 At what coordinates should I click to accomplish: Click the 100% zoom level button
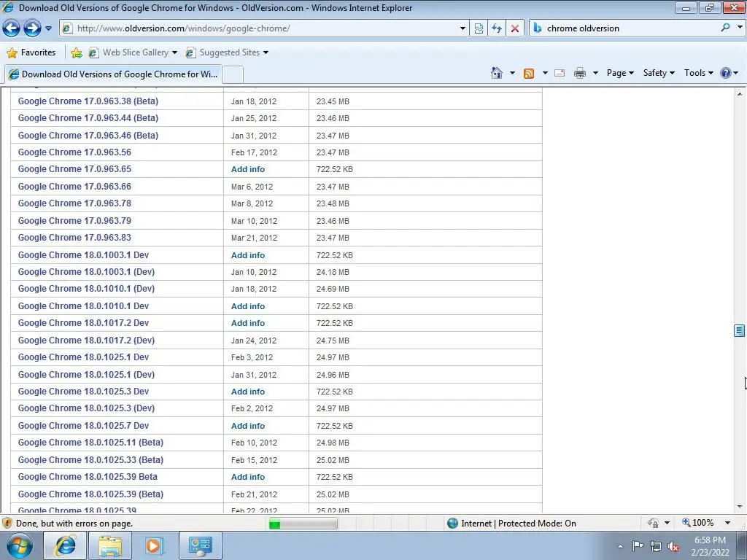[698, 523]
